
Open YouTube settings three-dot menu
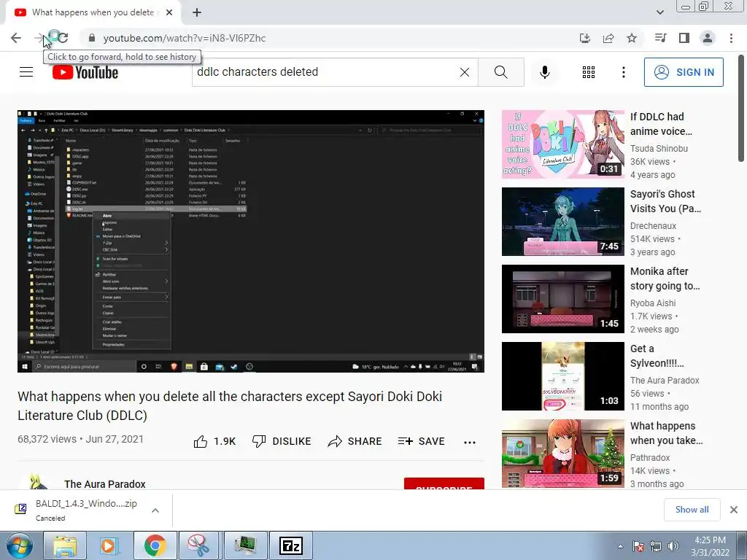click(x=624, y=72)
